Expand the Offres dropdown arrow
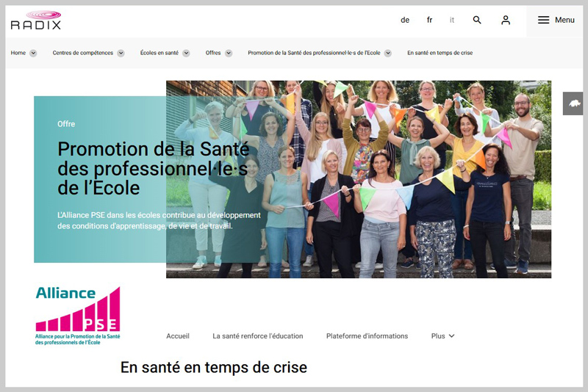Screen dimensions: 588x392 229,53
